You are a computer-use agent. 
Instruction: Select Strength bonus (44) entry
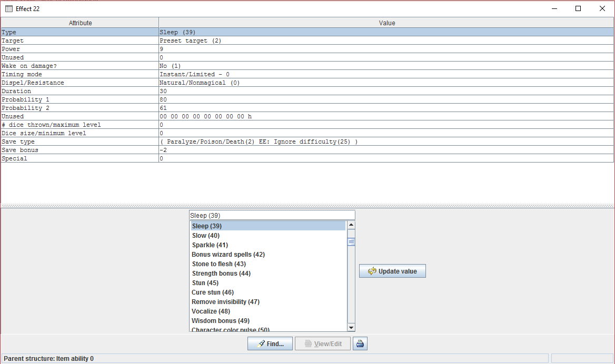pos(269,274)
